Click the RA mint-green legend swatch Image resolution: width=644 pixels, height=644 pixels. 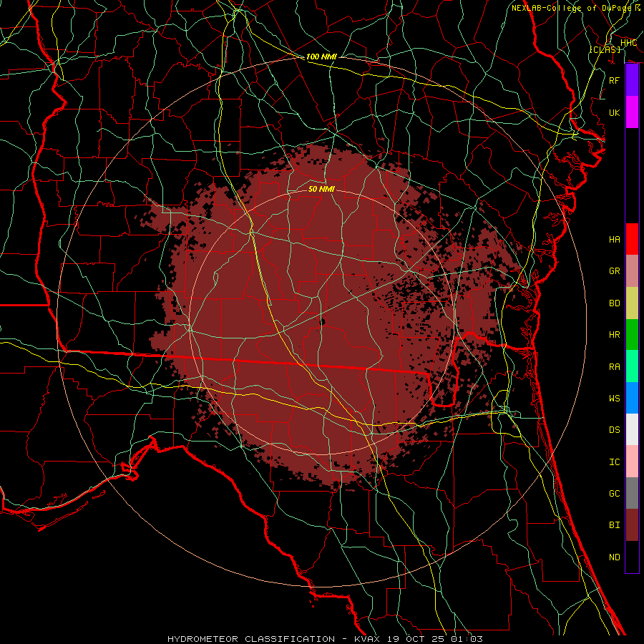point(631,366)
